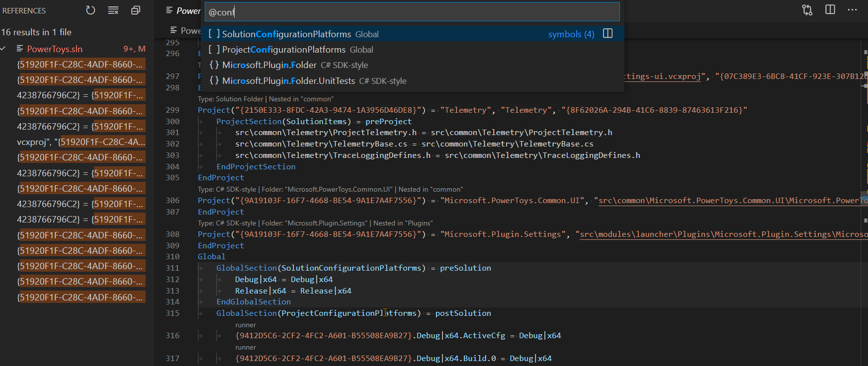Click 'Release|x64' at start of line 313
Viewport: 868px width, 366px height.
point(260,291)
